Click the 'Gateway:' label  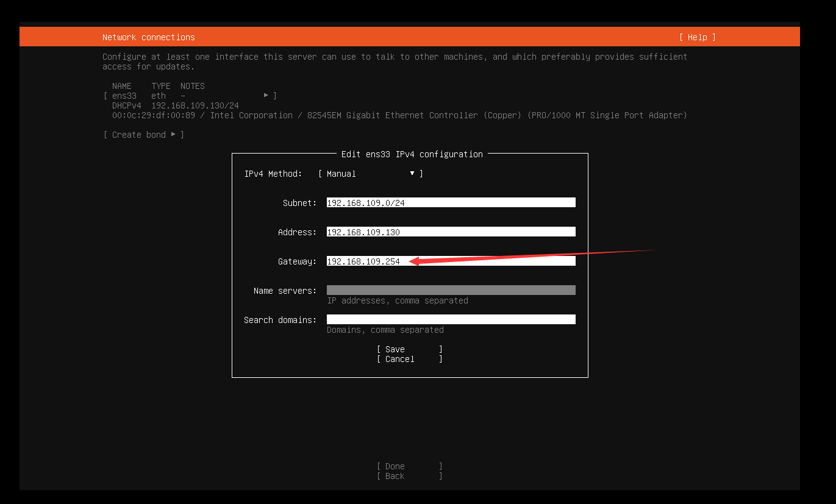point(298,261)
